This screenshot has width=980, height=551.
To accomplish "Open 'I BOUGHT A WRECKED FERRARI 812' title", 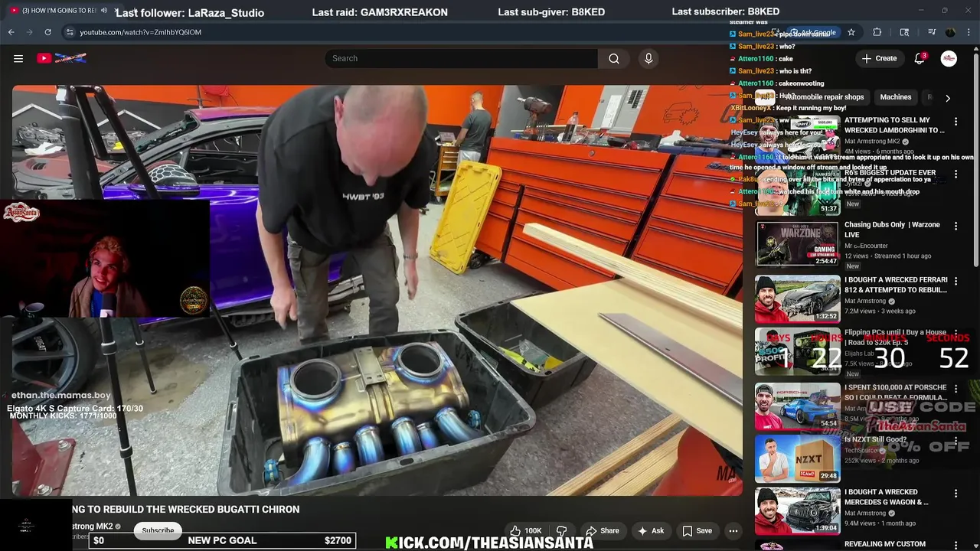I will pos(896,285).
